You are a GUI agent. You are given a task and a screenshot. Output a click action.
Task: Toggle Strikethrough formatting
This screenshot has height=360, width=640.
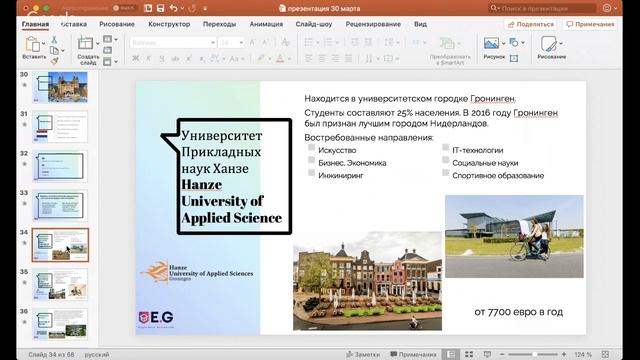175,59
